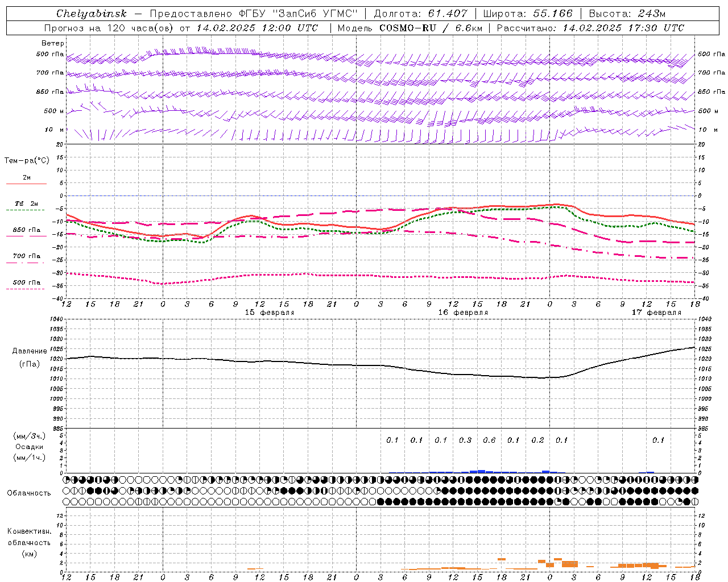The image size is (728, 582).
Task: Click the 'Высота: 243м' elevation value
Action: point(627,14)
